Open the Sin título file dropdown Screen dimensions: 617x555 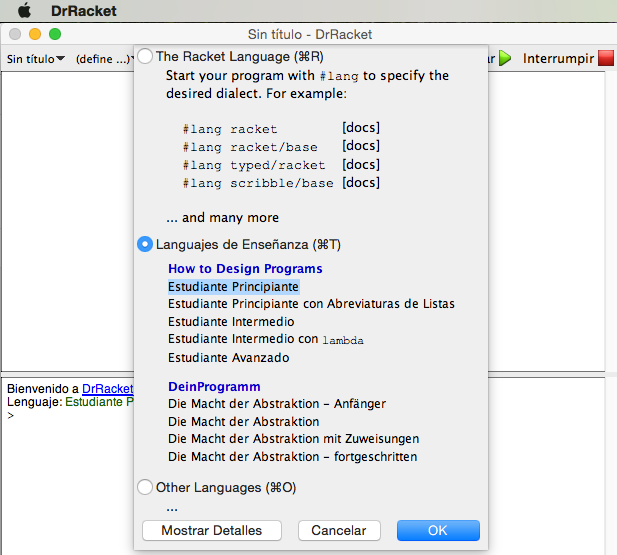35,59
